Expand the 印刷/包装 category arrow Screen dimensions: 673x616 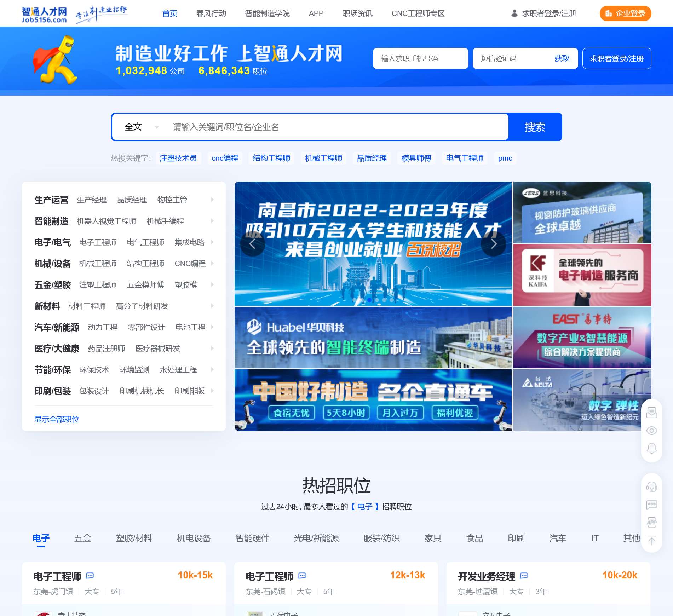(x=212, y=391)
